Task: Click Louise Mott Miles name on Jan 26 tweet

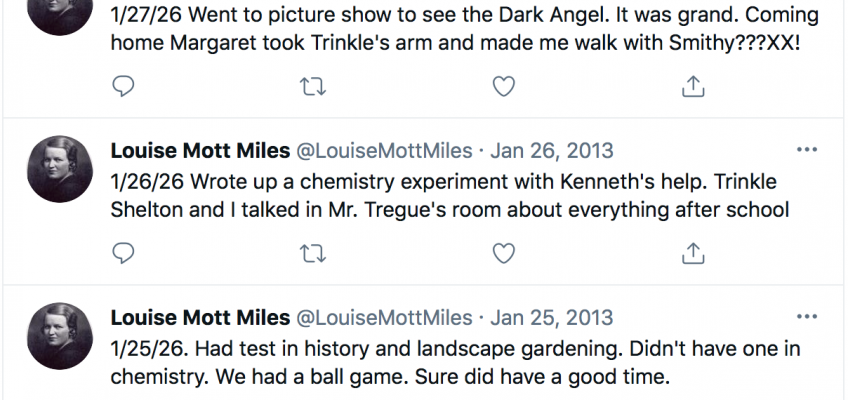Action: [x=200, y=152]
